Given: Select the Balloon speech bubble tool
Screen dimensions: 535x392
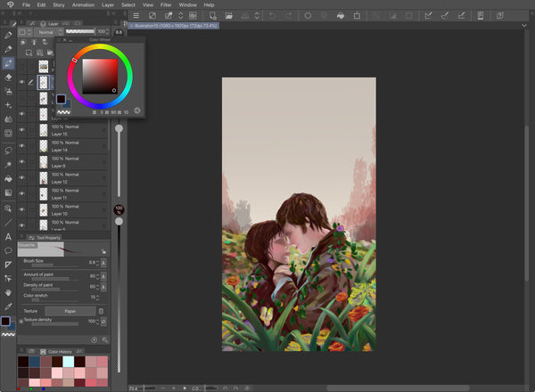Looking at the screenshot, I should (x=8, y=250).
